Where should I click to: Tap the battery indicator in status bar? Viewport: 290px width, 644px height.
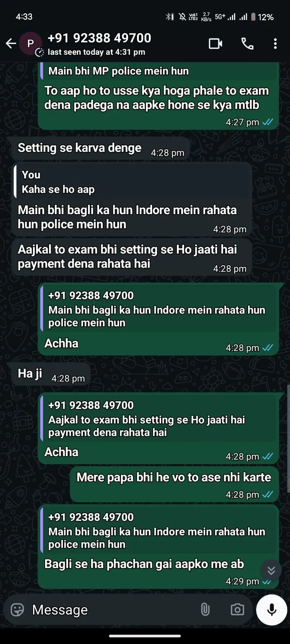coord(253,17)
